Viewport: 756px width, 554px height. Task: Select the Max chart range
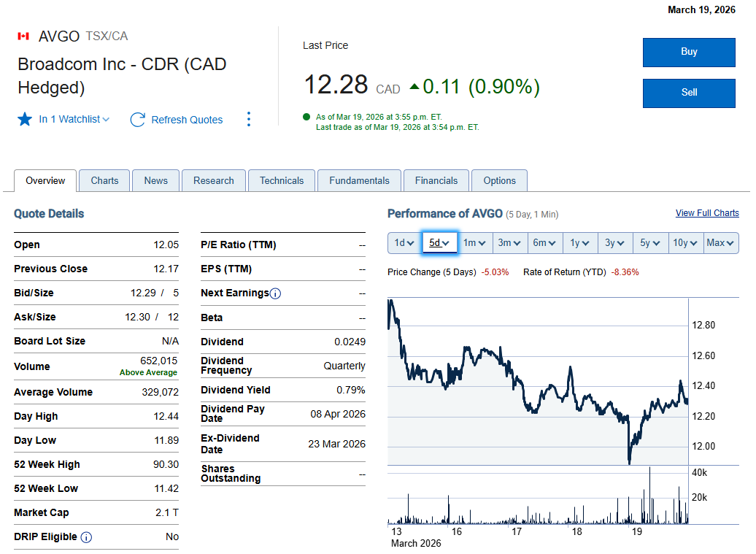(720, 243)
